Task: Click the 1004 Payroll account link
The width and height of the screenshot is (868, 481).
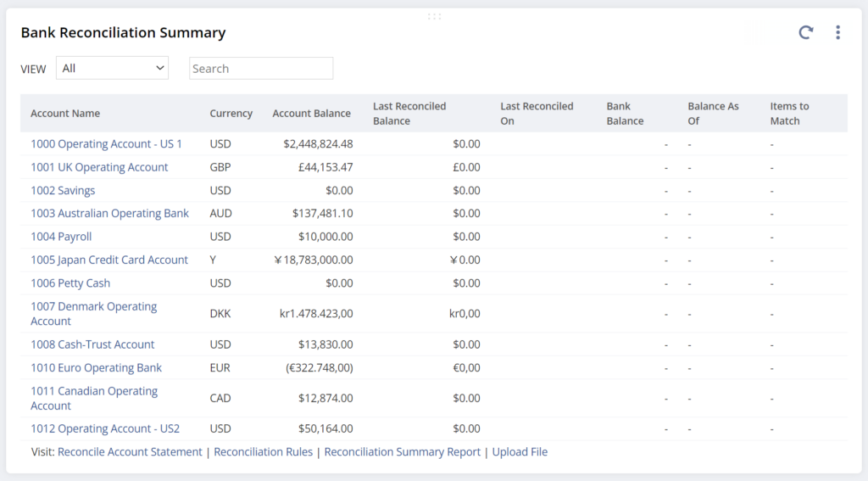Action: click(x=61, y=237)
